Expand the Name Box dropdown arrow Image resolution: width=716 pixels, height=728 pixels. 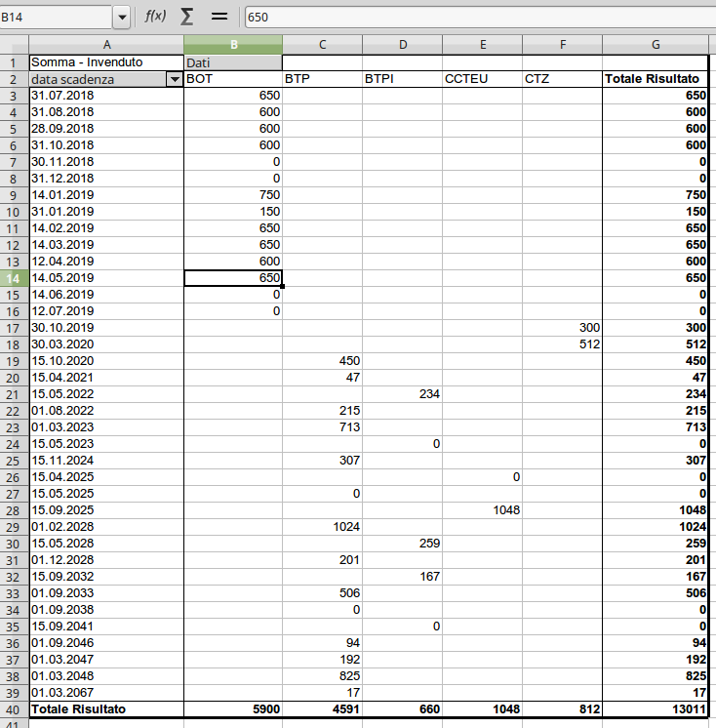coord(122,18)
